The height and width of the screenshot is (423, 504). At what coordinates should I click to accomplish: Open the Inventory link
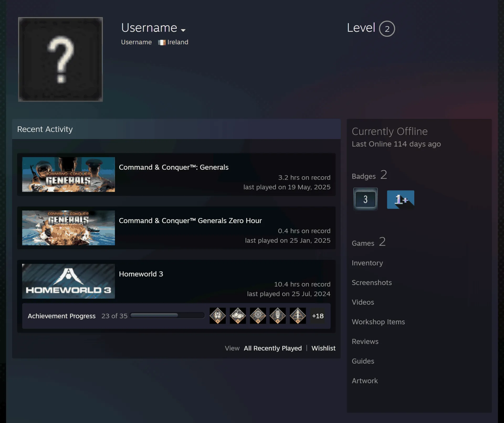click(367, 263)
